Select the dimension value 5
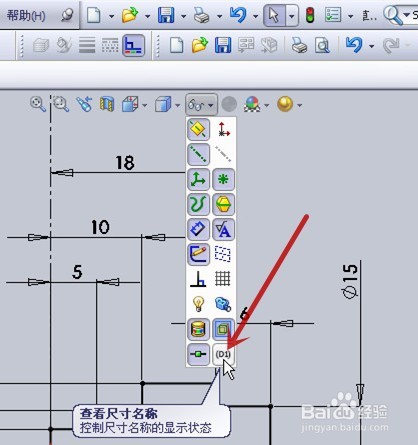The height and width of the screenshot is (445, 418). point(77,272)
